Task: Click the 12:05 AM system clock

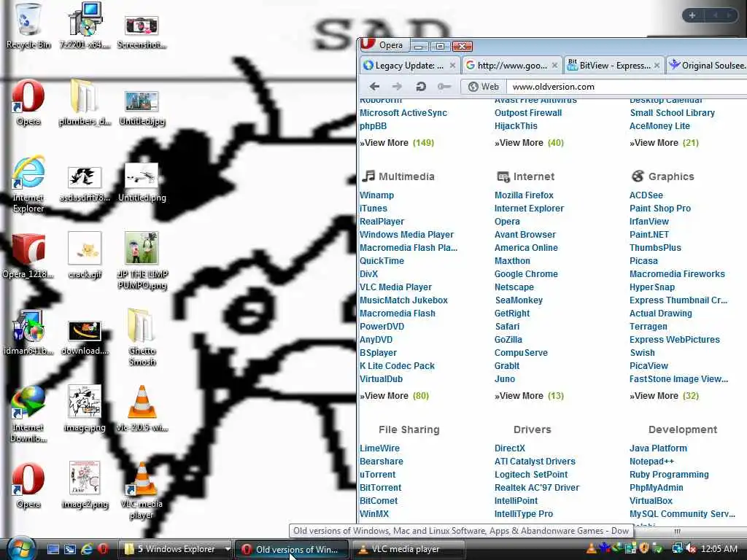Action: (719, 549)
